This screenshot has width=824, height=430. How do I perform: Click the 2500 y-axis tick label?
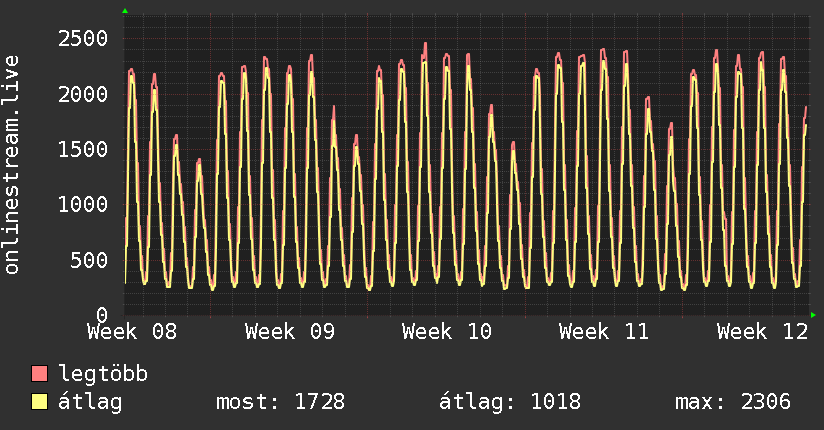[x=82, y=39]
